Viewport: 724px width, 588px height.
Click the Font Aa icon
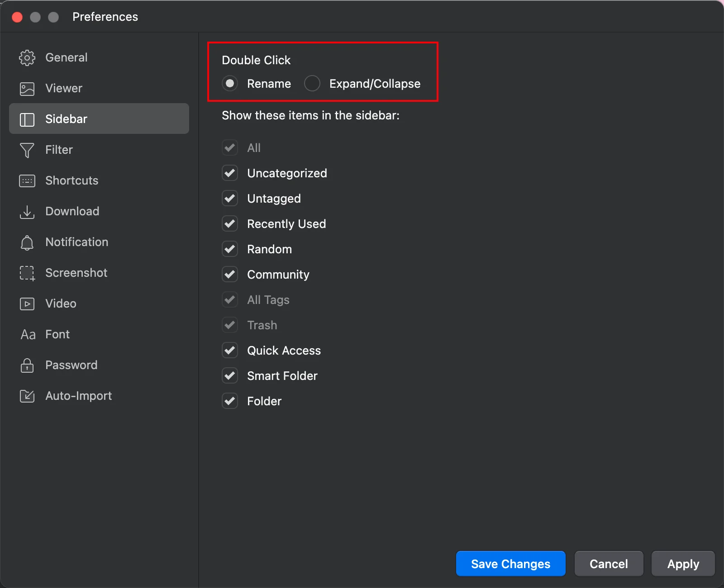28,335
